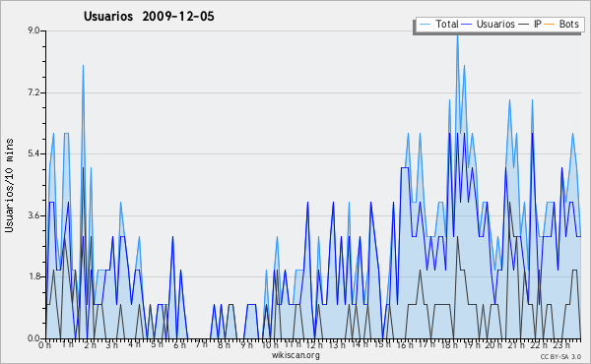Click the '20 h' x-axis label

point(493,344)
